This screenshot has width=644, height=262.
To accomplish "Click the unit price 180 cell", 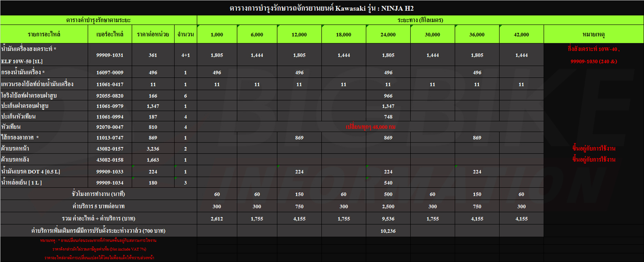I will 153,183.
